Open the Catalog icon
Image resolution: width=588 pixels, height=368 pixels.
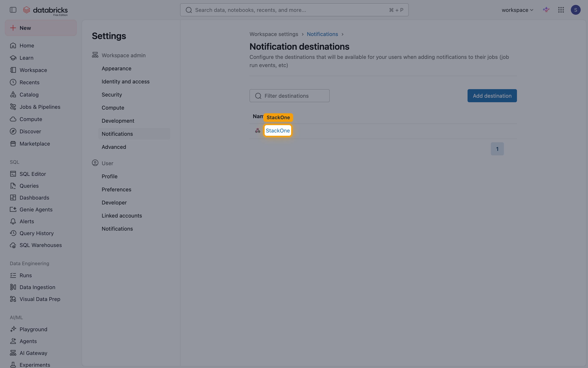(13, 95)
